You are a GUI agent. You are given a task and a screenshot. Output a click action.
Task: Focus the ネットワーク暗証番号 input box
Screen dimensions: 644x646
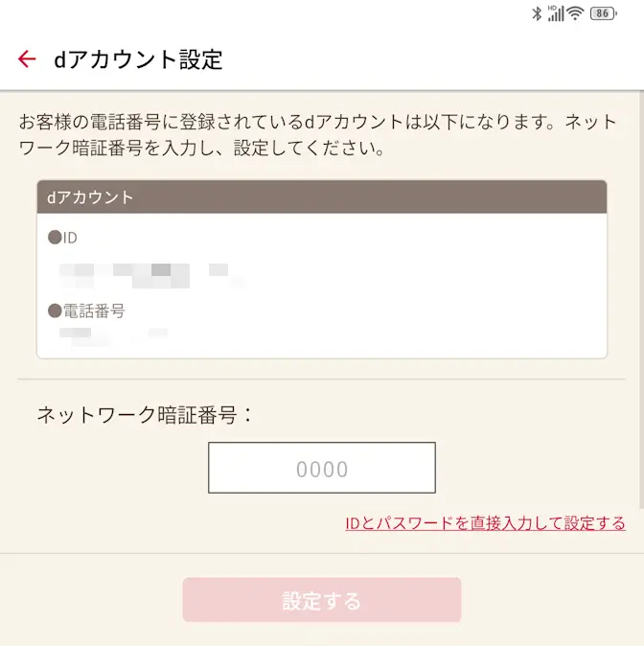[x=322, y=468]
